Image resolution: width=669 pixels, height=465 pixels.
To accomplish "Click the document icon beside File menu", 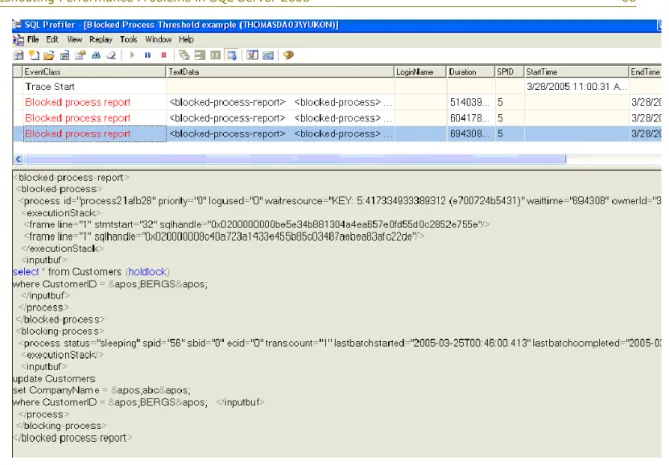I will point(18,40).
